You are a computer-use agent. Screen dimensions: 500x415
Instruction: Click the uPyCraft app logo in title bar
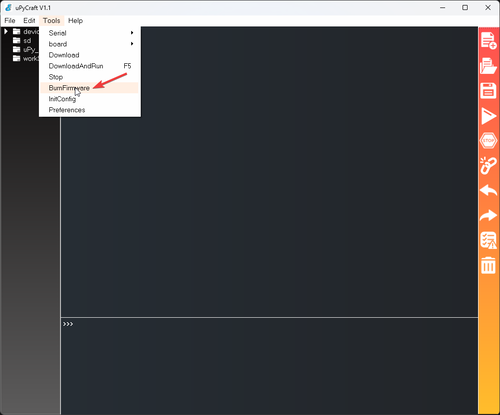point(8,8)
